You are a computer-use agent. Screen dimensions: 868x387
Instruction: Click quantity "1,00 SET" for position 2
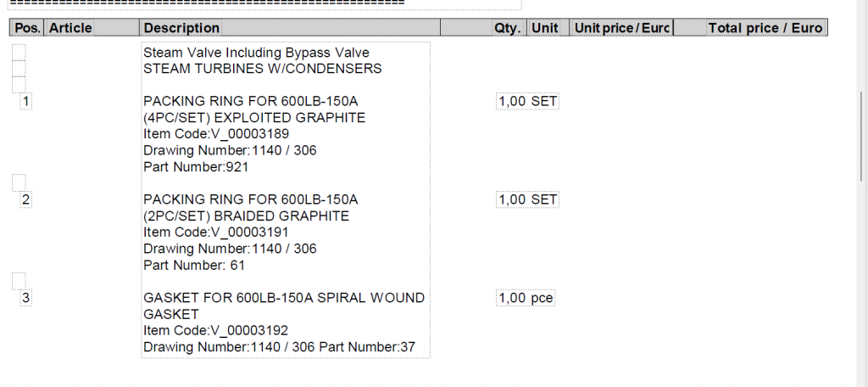tap(527, 200)
